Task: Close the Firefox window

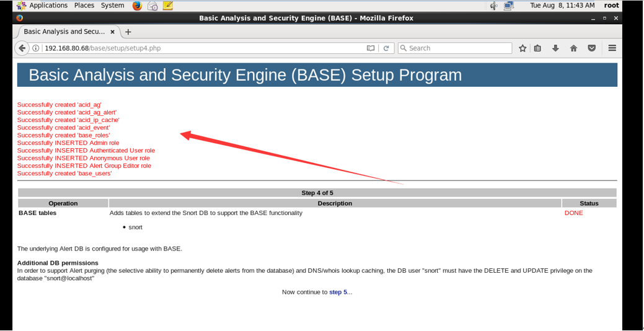Action: 616,18
